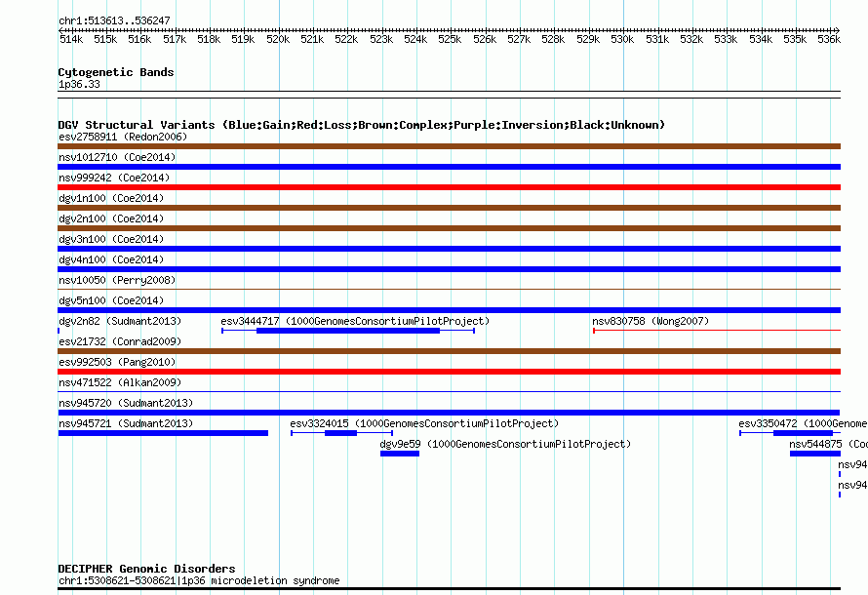
Task: Select the blue bar under nsv945720
Action: tap(449, 413)
